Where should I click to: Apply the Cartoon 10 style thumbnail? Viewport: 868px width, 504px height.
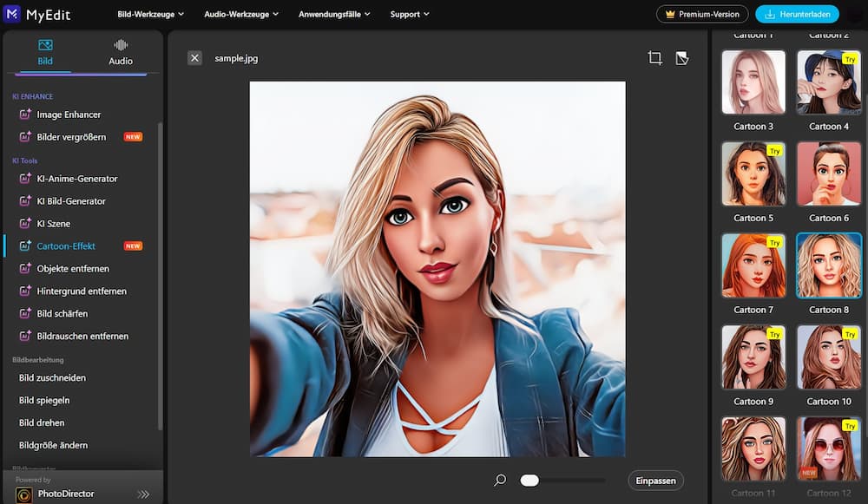click(x=829, y=357)
